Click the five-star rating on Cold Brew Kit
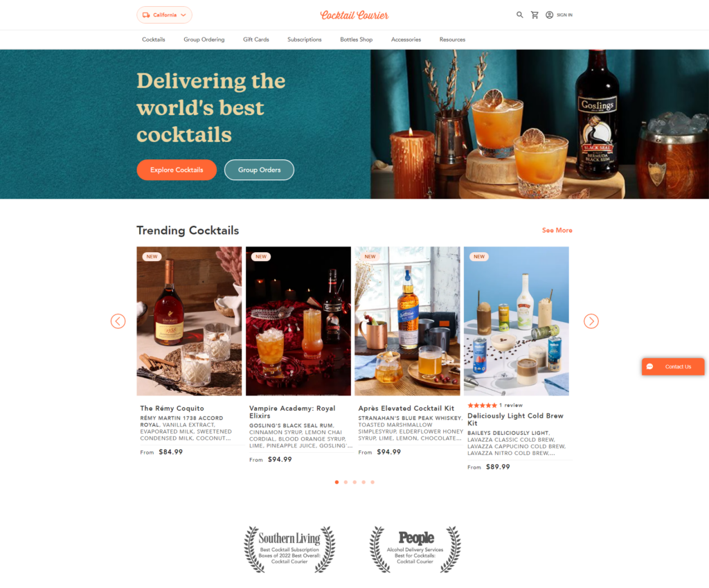 coord(482,405)
